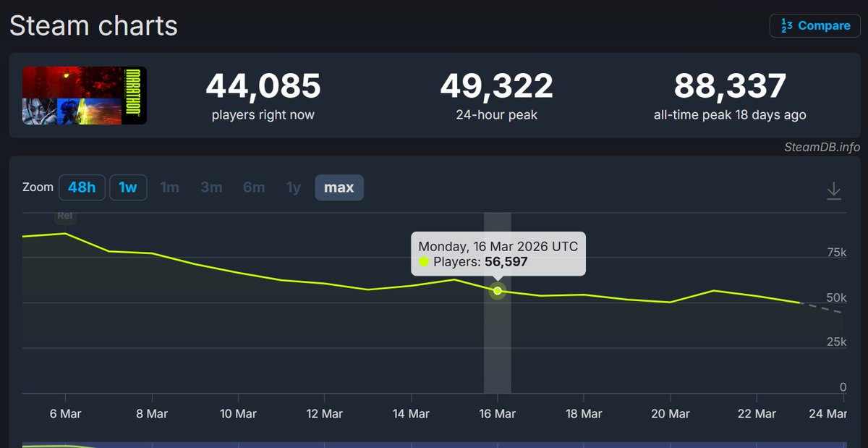
Task: Click the 24-hour peak caption
Action: 496,115
